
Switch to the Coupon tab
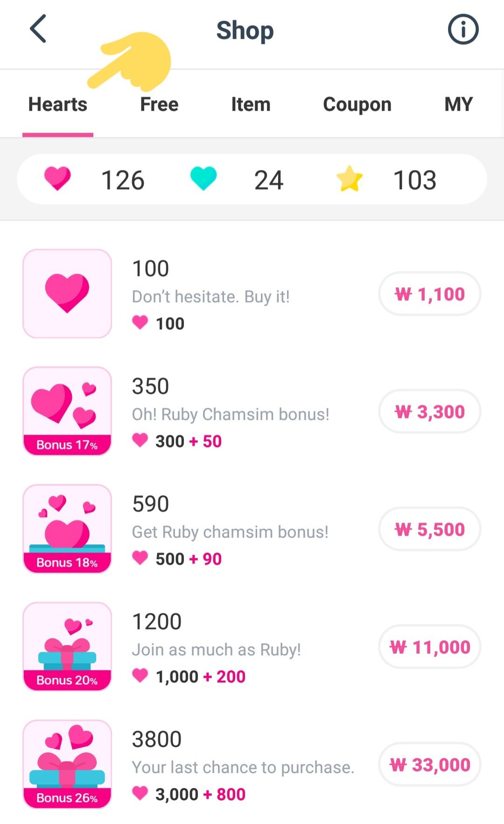click(357, 104)
